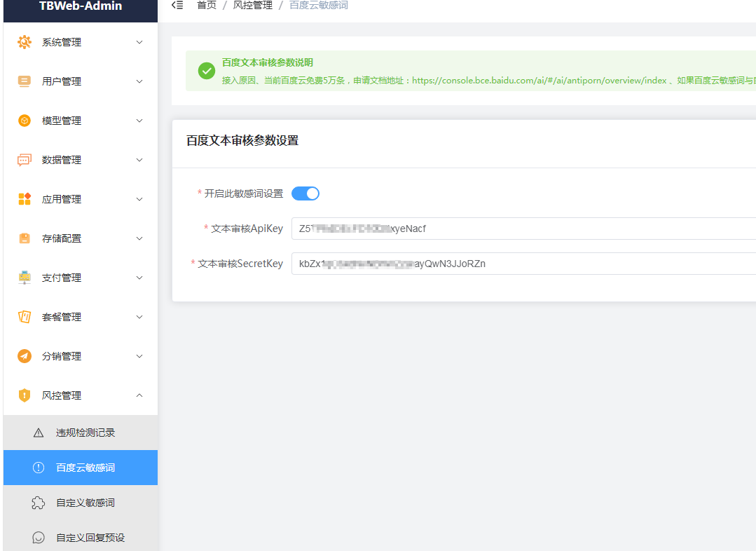Click the 模型管理 cube icon

pos(25,120)
